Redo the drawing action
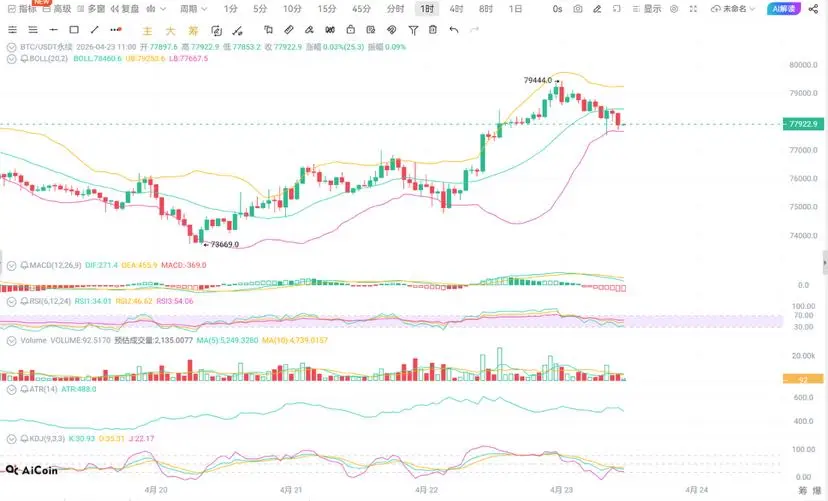 coord(474,30)
